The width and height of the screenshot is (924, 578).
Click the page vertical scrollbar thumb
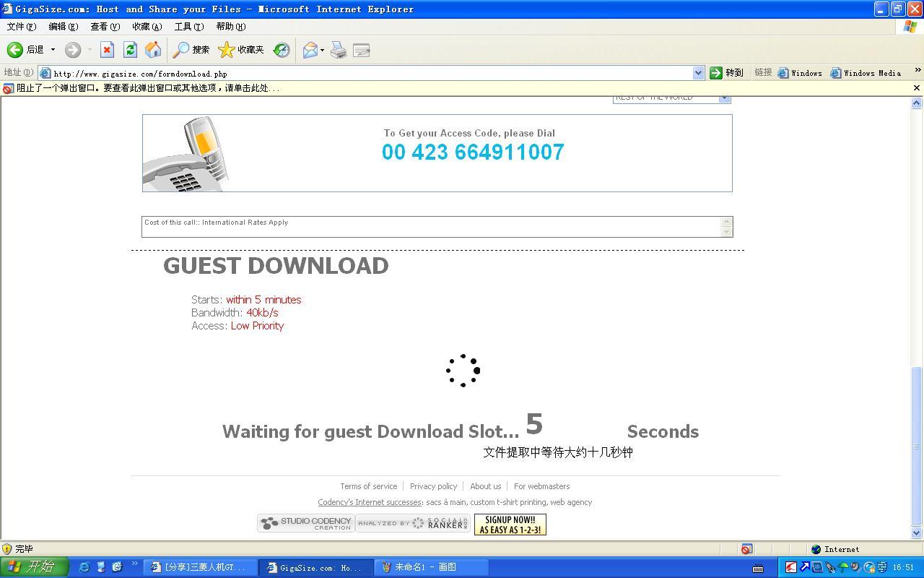917,446
